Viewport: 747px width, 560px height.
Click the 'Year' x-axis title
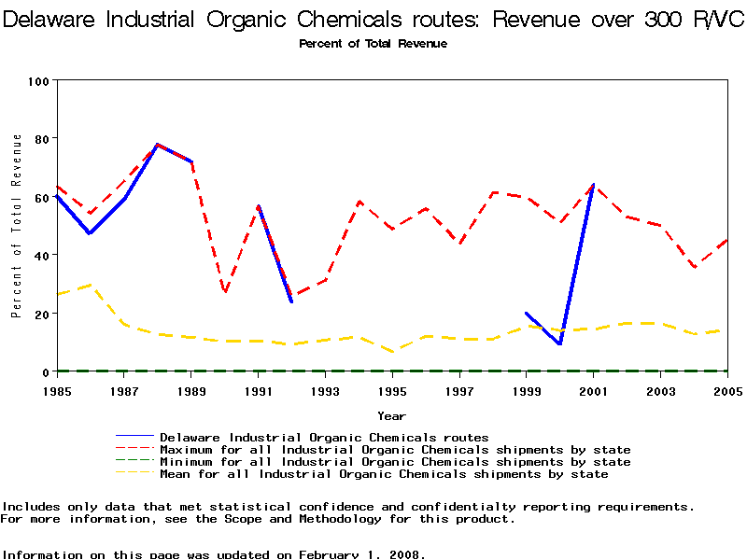tap(391, 415)
